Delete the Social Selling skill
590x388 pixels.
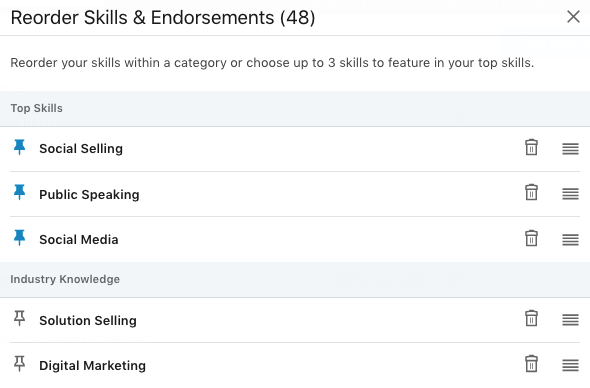coord(531,147)
